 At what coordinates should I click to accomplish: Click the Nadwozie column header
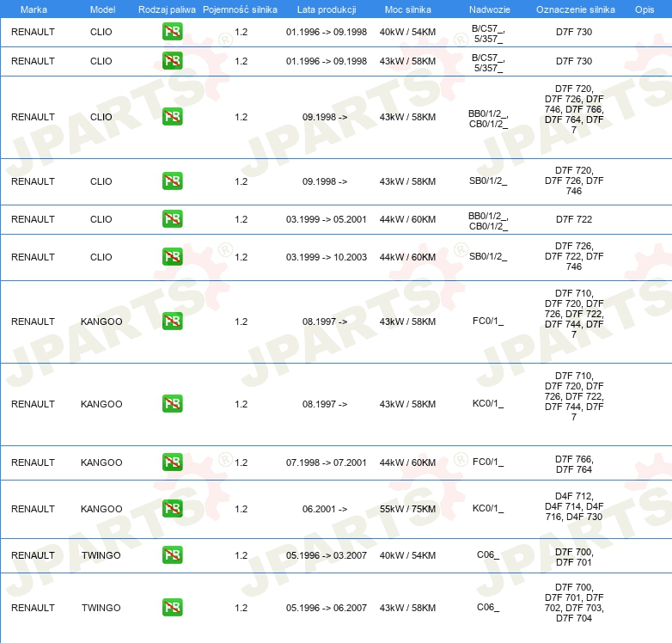pyautogui.click(x=490, y=9)
